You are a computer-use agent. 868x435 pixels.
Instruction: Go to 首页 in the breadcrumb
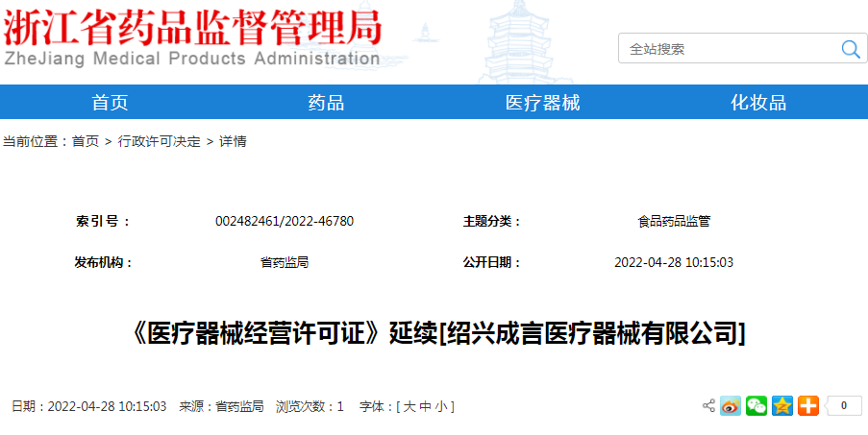point(86,141)
